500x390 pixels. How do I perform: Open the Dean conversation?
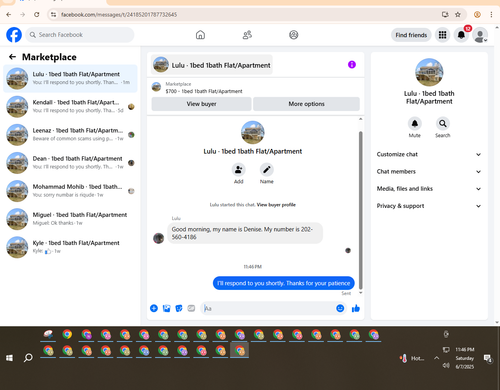[x=70, y=163]
